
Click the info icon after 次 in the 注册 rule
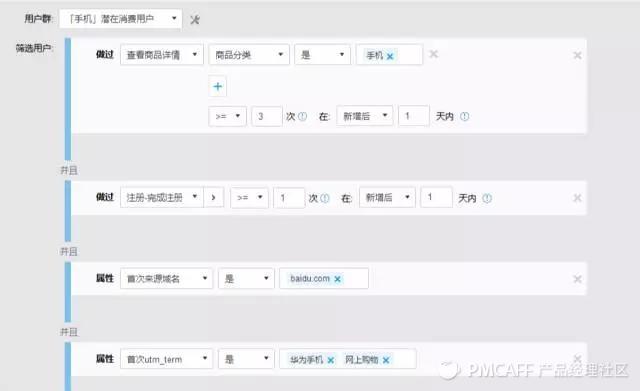pos(325,198)
